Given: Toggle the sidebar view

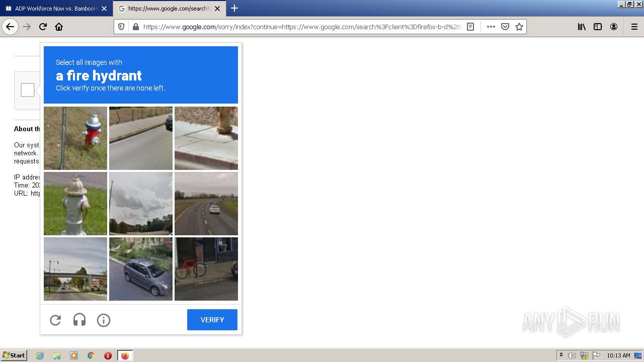Looking at the screenshot, I should click(x=598, y=27).
